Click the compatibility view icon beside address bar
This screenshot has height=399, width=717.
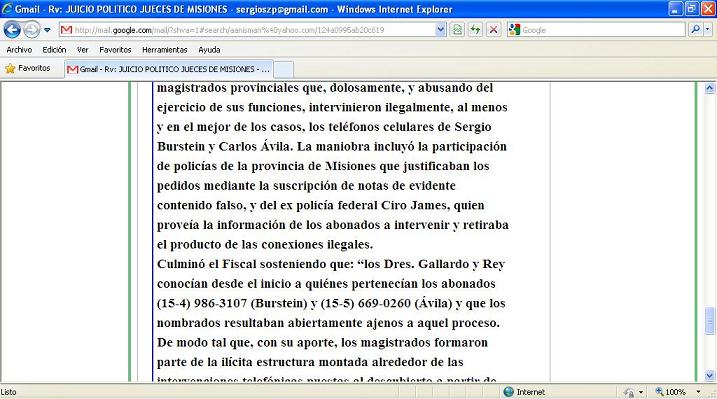pos(457,30)
